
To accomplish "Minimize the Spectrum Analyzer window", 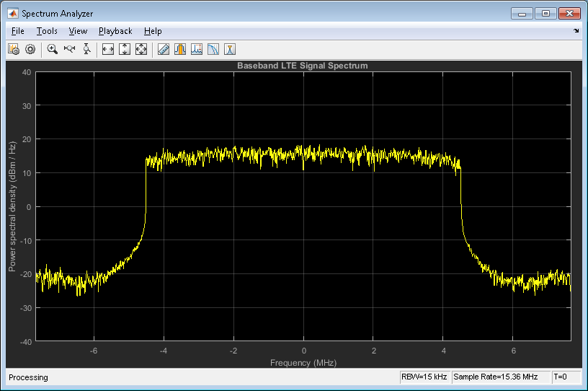I will (522, 14).
